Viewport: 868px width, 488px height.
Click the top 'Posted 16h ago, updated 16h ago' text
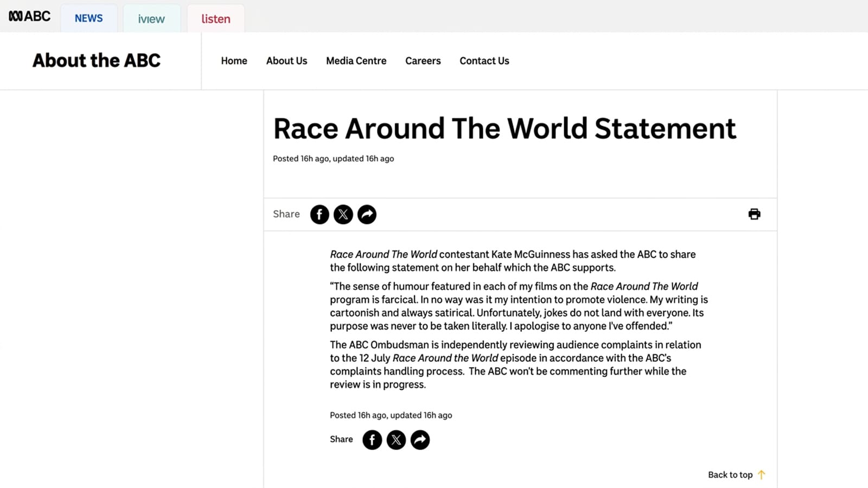(333, 159)
